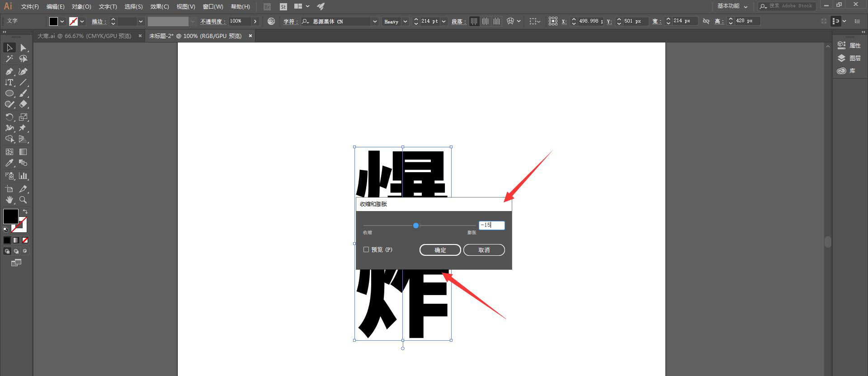Open the 基本功能 workspace dropdown
The height and width of the screenshot is (376, 868).
[x=733, y=6]
